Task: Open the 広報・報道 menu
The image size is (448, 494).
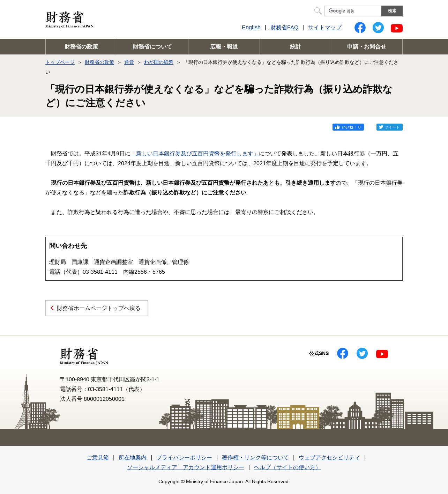Action: point(224,46)
